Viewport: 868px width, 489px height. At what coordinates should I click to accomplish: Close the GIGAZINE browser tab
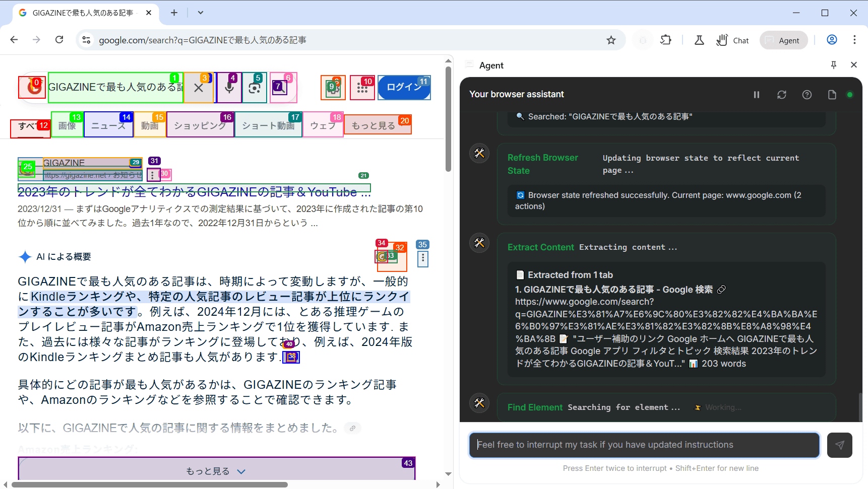pos(149,13)
